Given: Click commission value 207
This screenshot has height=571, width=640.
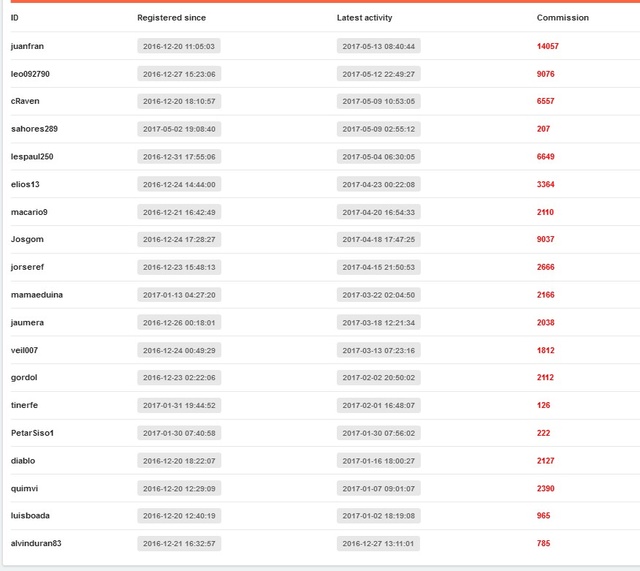Looking at the screenshot, I should (543, 129).
